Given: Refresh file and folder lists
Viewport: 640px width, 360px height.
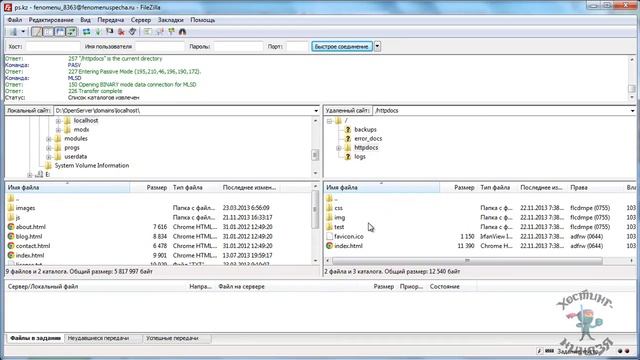Looking at the screenshot, I should tap(87, 32).
